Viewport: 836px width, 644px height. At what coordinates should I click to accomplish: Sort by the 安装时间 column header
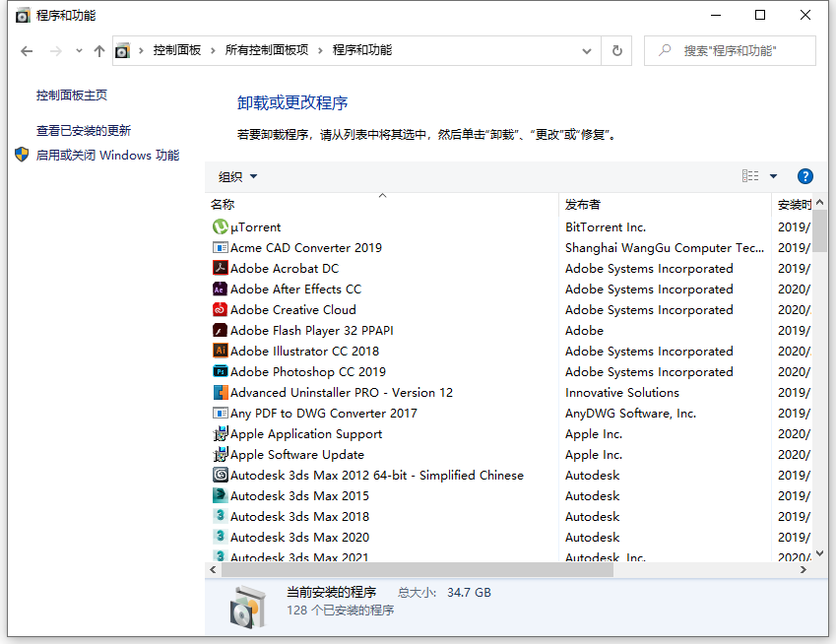(793, 204)
